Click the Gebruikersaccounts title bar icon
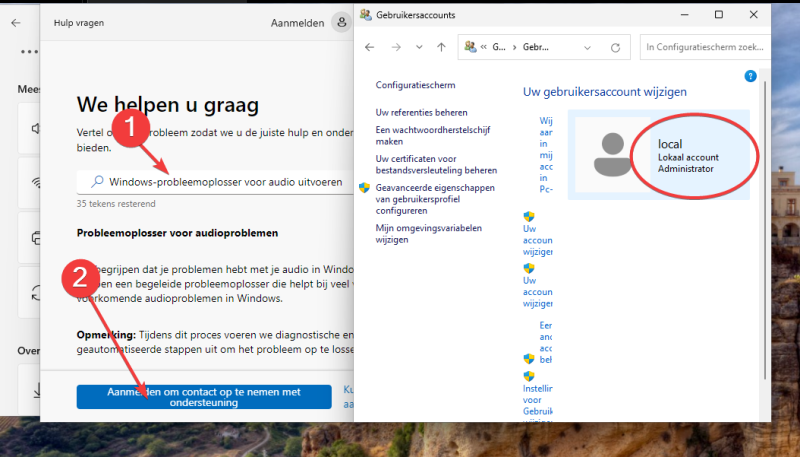Viewport: 800px width, 457px height. (x=365, y=15)
